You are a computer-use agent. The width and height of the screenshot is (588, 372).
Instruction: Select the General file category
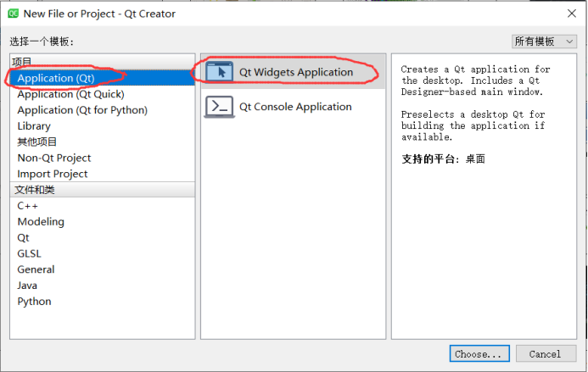103,269
